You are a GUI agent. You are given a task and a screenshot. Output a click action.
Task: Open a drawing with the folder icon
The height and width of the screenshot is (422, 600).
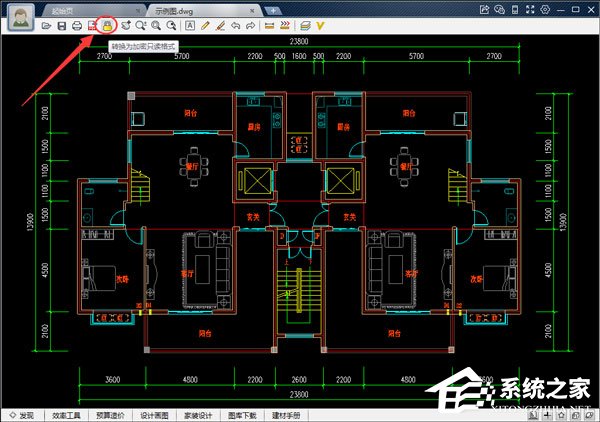47,26
